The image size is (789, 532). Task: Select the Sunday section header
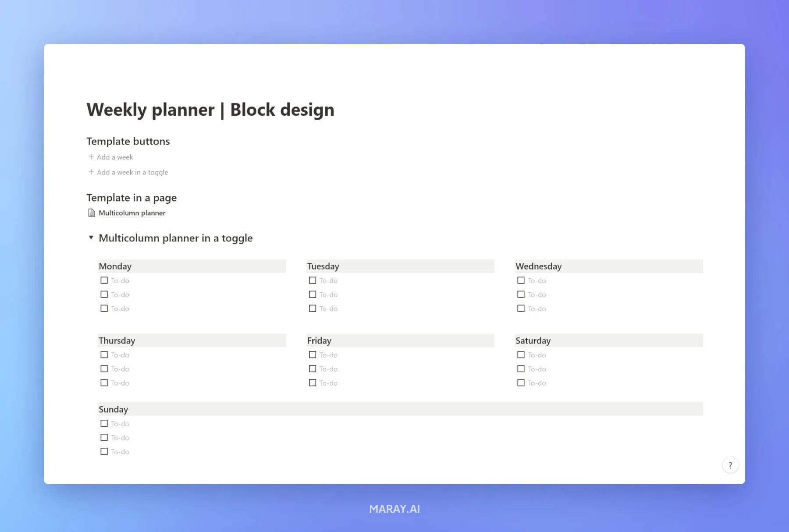pos(113,409)
